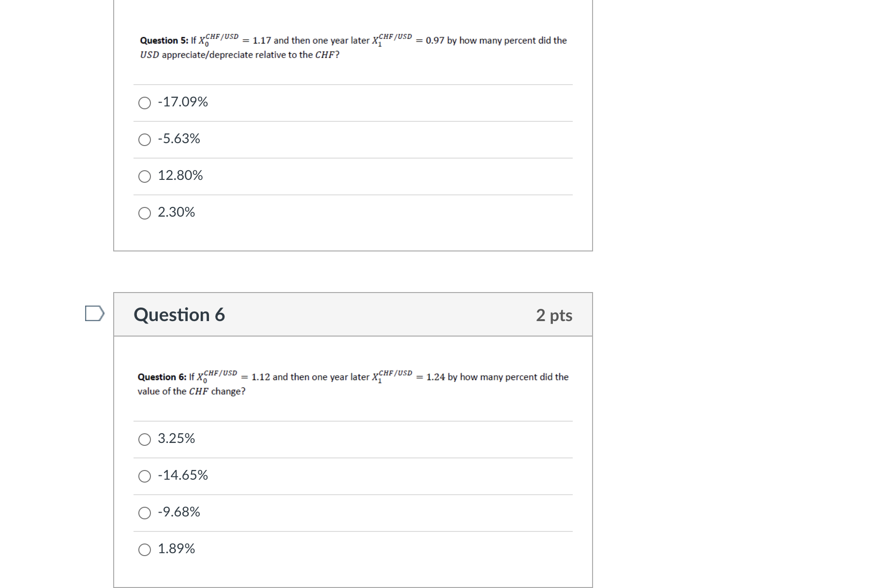Click the bookmark flag beside Question 6
The width and height of the screenshot is (892, 588).
point(95,315)
